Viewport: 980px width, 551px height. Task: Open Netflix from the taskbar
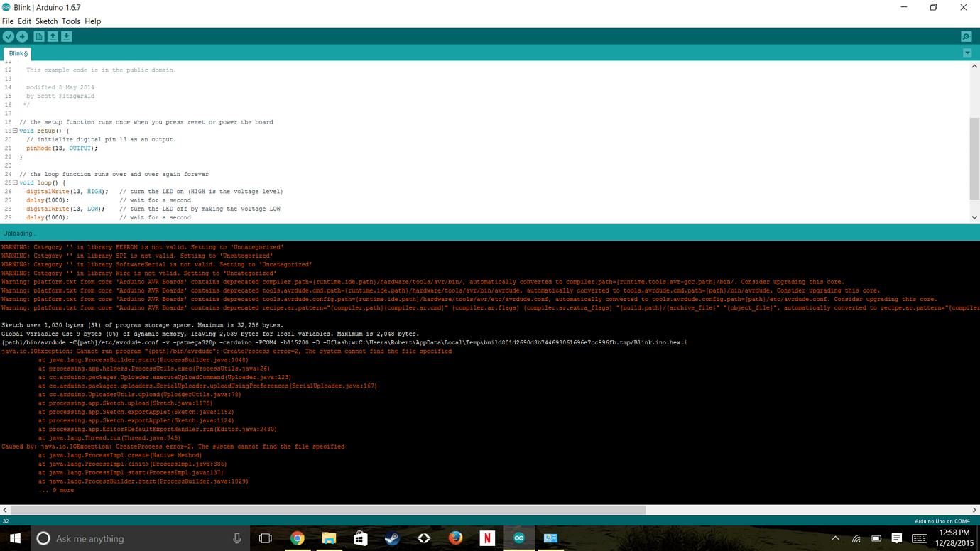(x=487, y=538)
